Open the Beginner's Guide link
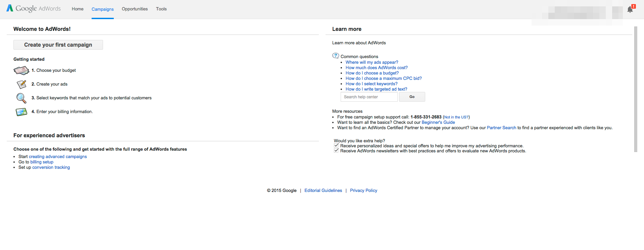Screen dimensions: 644x250 438,122
